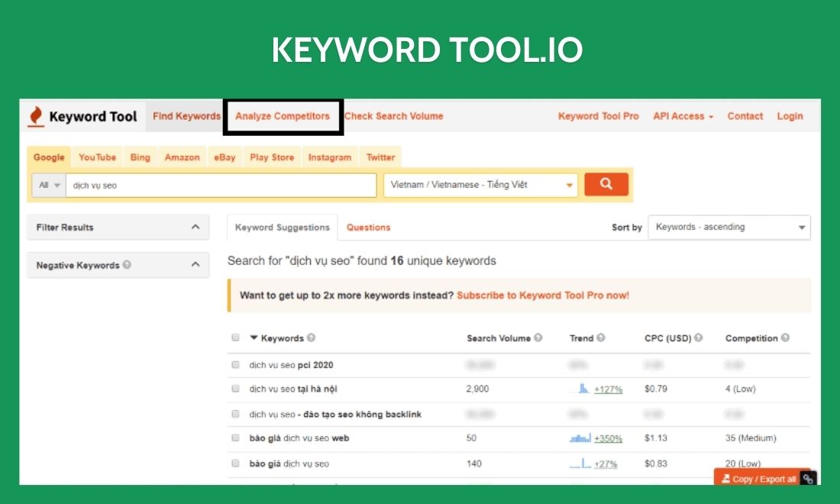Expand the All category dropdown
The width and height of the screenshot is (840, 504).
47,184
